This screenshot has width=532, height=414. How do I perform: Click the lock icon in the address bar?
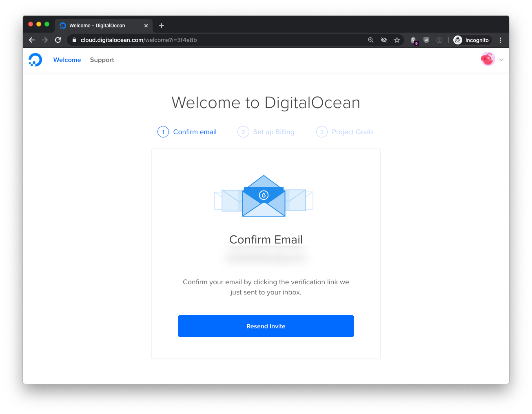[x=74, y=40]
